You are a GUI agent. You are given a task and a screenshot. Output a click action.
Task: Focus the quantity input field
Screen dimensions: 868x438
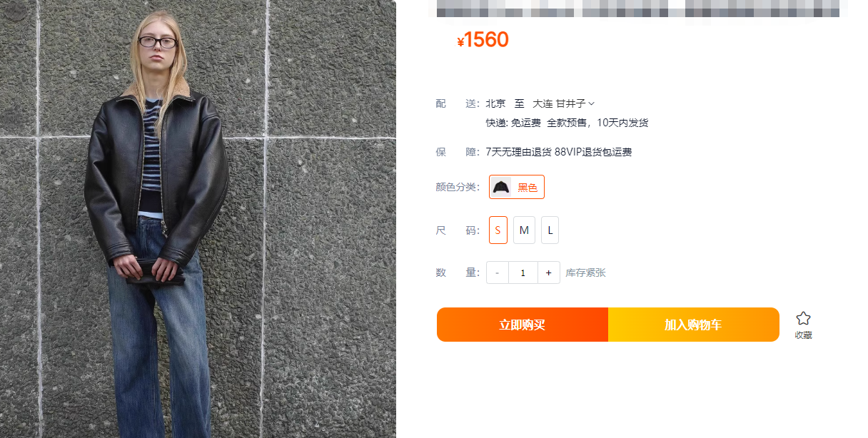523,273
